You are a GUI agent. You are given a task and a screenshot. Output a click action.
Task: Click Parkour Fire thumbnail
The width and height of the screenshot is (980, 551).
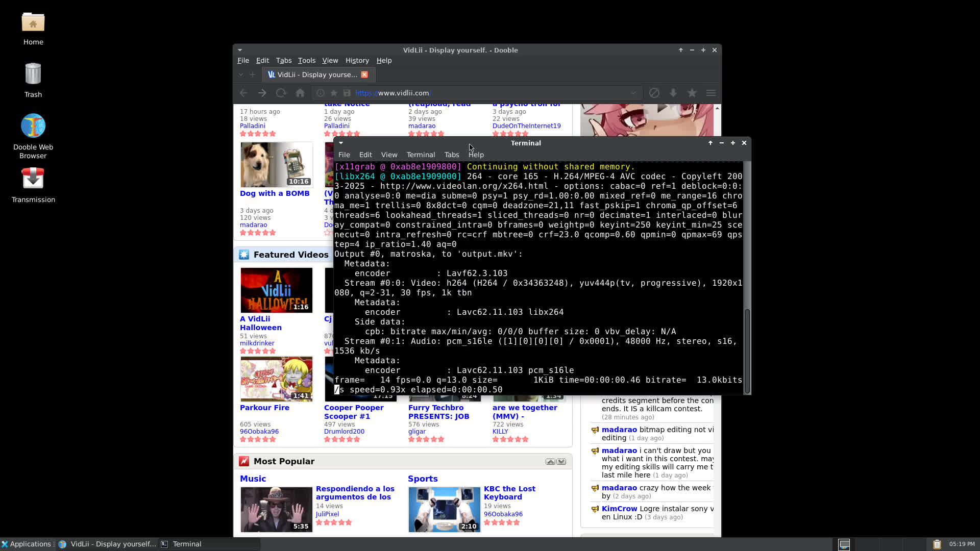tap(277, 379)
